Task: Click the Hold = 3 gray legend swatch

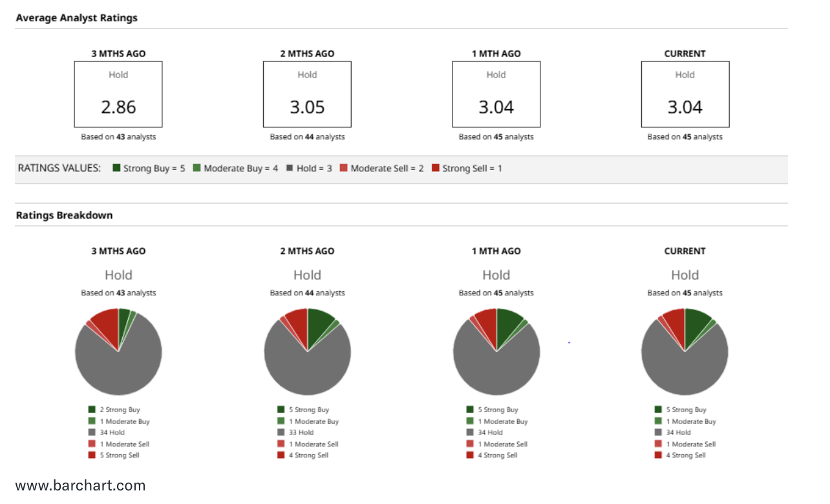Action: (x=290, y=168)
